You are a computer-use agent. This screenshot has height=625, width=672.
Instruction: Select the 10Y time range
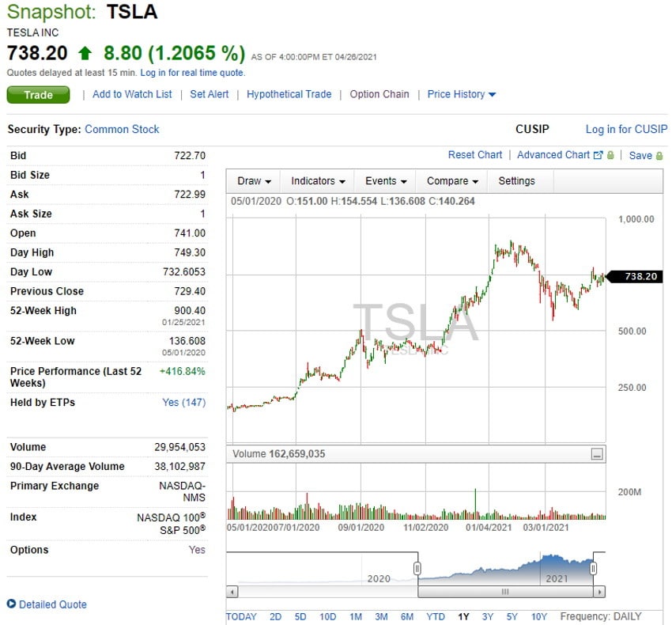tap(539, 616)
